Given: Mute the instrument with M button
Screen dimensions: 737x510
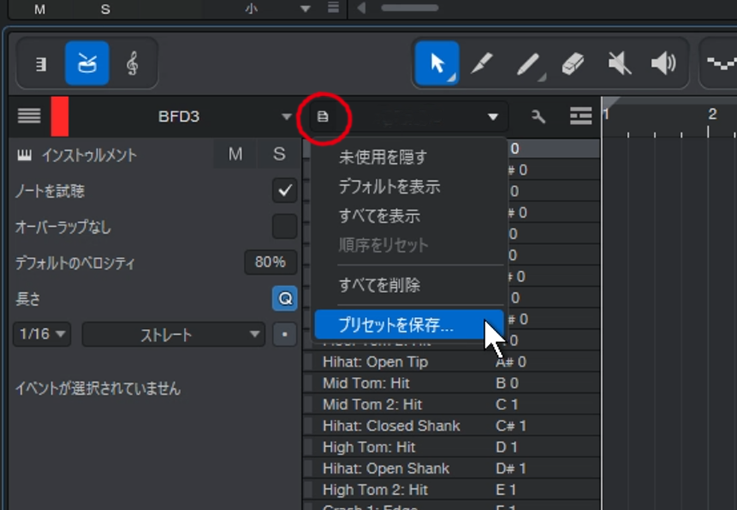Looking at the screenshot, I should click(x=235, y=154).
